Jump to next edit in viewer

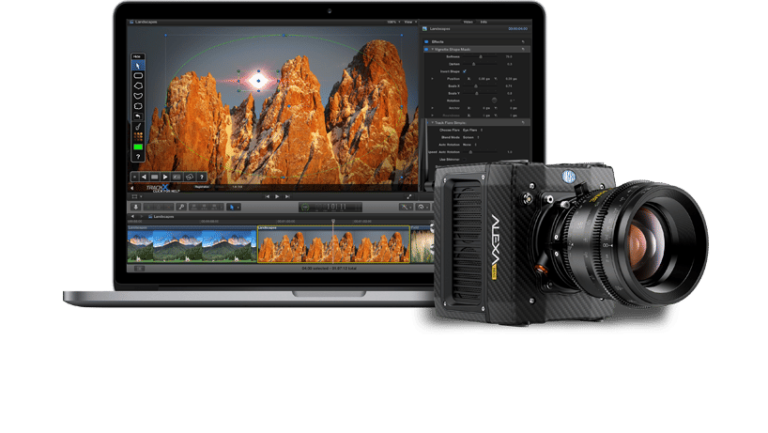click(x=288, y=196)
